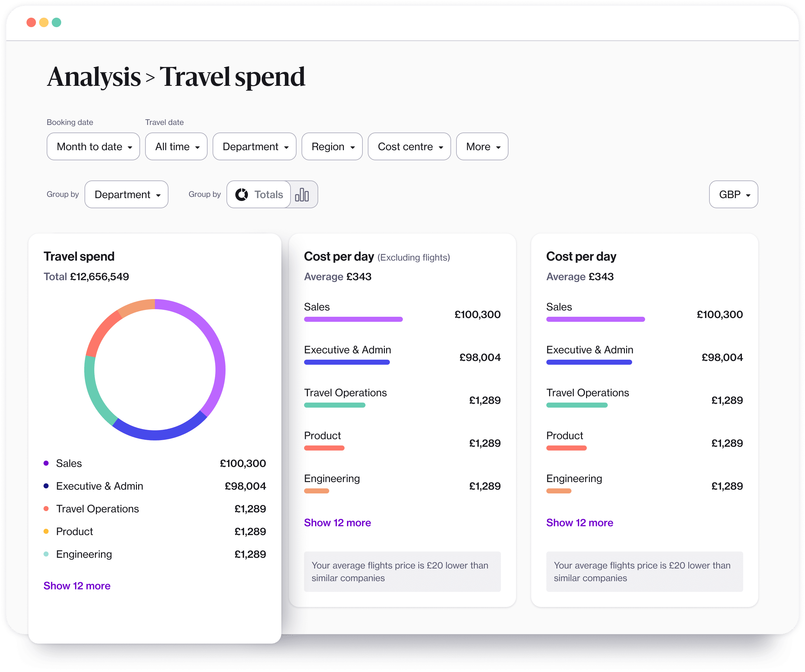Click the red window close dot

point(32,22)
